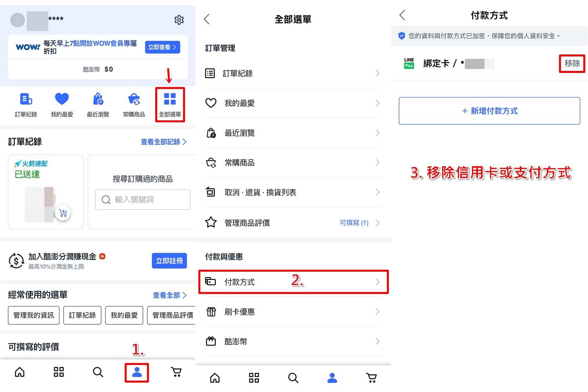
Task: Open search tab in 全部選單 screen
Action: coord(293,378)
